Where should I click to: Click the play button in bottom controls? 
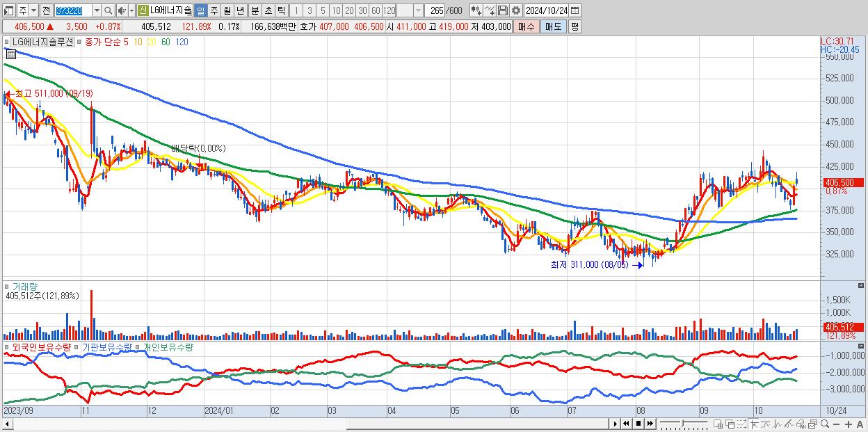click(x=616, y=424)
